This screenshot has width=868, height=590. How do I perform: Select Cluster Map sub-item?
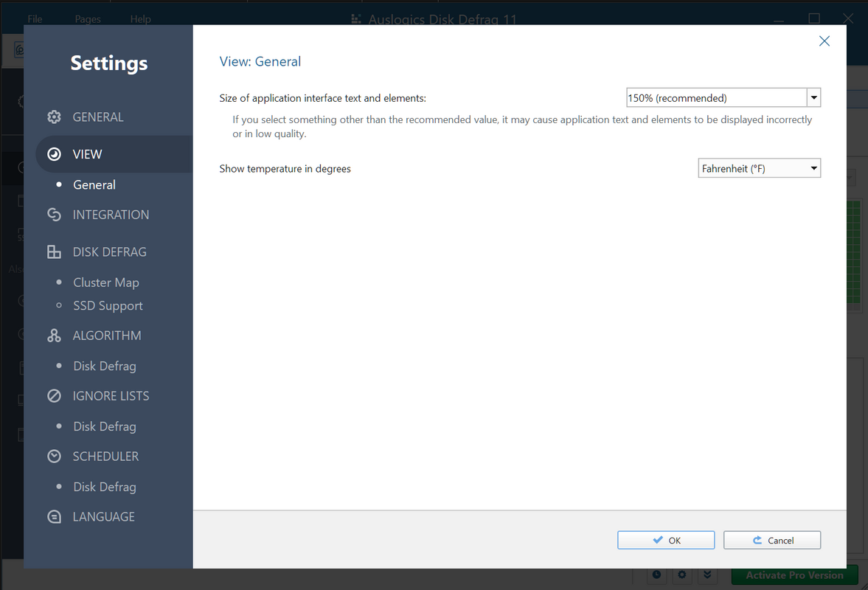(x=105, y=282)
